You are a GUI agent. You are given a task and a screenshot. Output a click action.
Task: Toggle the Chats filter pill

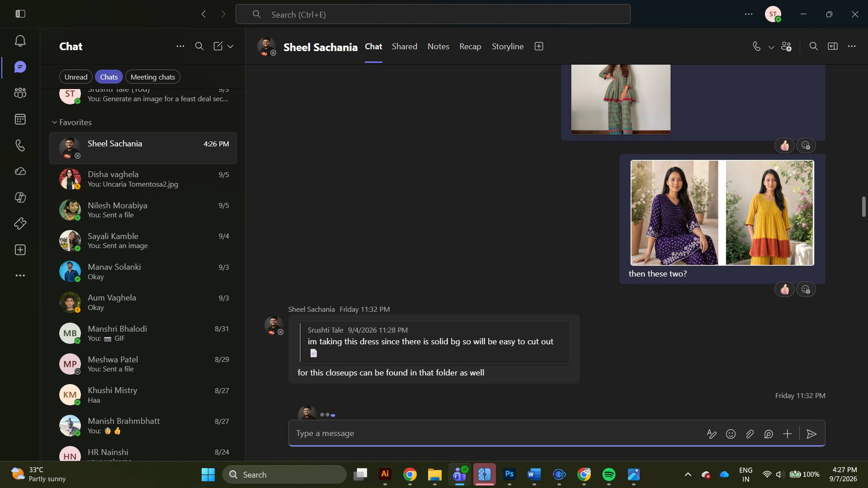(109, 77)
